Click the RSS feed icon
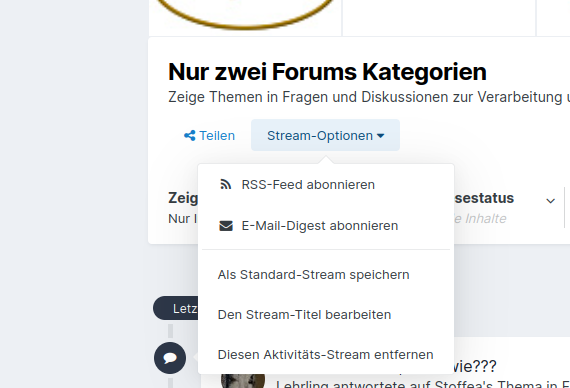The height and width of the screenshot is (388, 570). tap(226, 184)
